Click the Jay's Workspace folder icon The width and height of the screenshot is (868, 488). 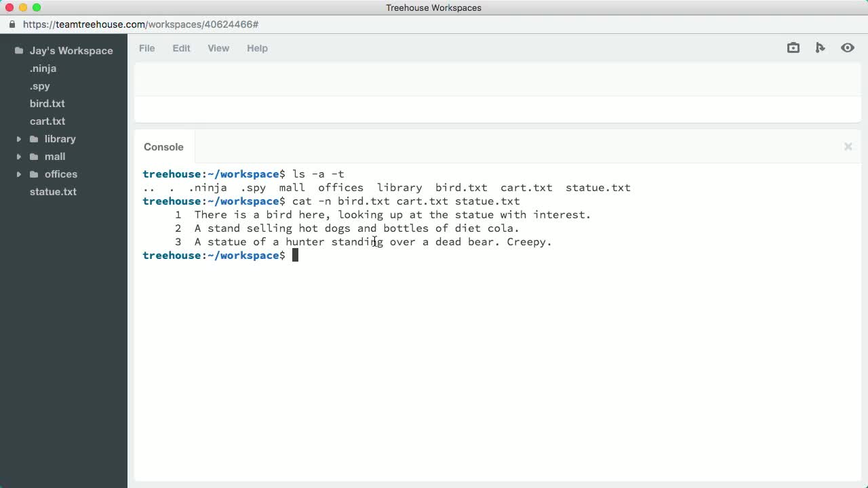(x=19, y=51)
